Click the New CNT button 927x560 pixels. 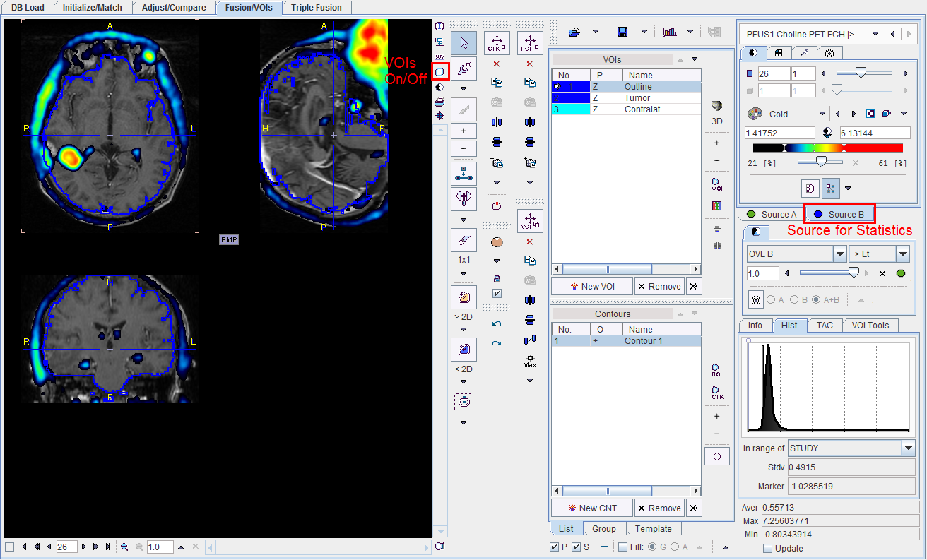tap(591, 508)
